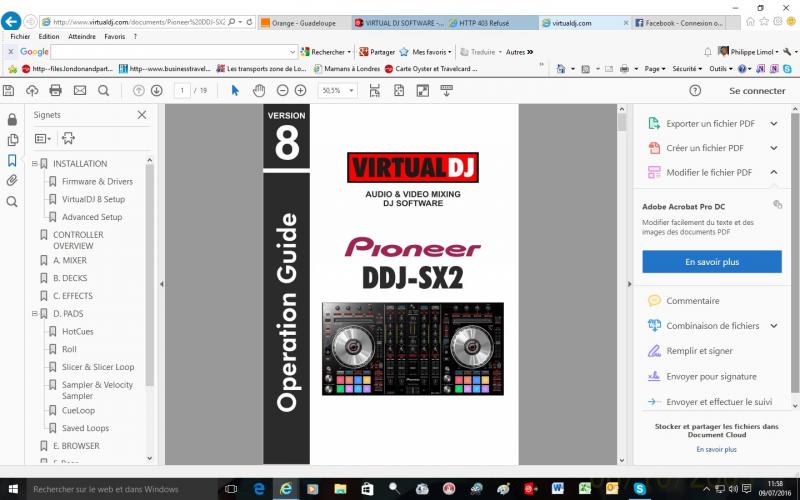Screen dimensions: 800x500
Task: Go to next page arrow
Action: click(156, 90)
